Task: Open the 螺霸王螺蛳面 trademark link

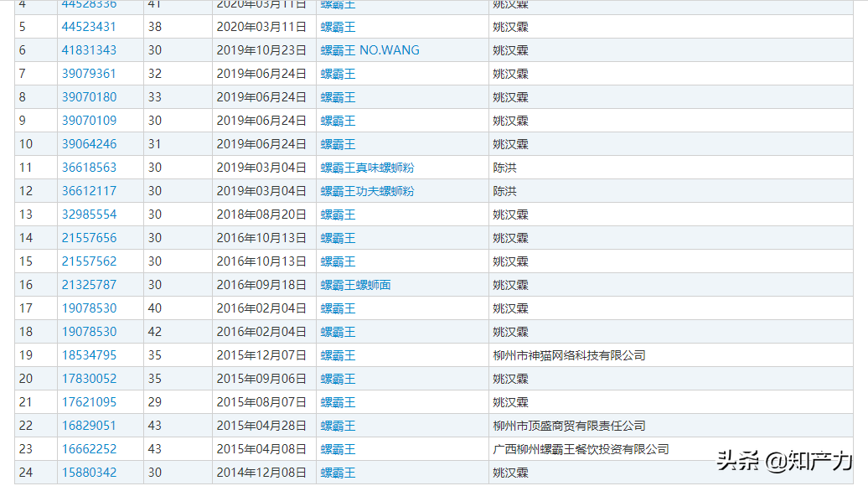Action: pos(355,285)
